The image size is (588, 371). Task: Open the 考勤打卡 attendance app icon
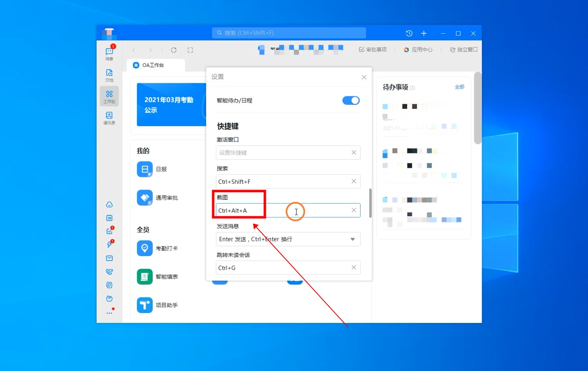click(144, 248)
